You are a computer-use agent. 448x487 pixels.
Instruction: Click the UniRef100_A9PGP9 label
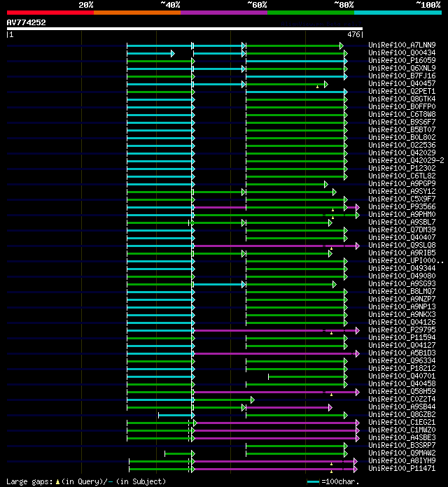click(x=402, y=183)
